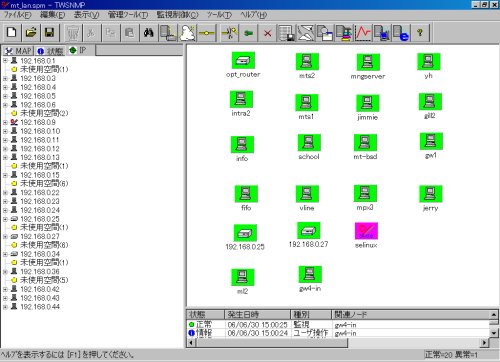Expand the 192.168.0.1 tree node
Image resolution: width=500 pixels, height=362 pixels.
(5, 61)
